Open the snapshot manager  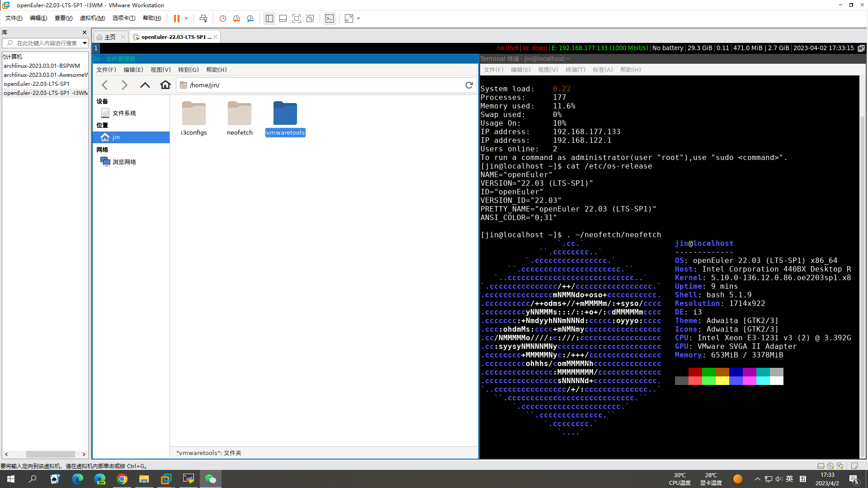point(250,19)
